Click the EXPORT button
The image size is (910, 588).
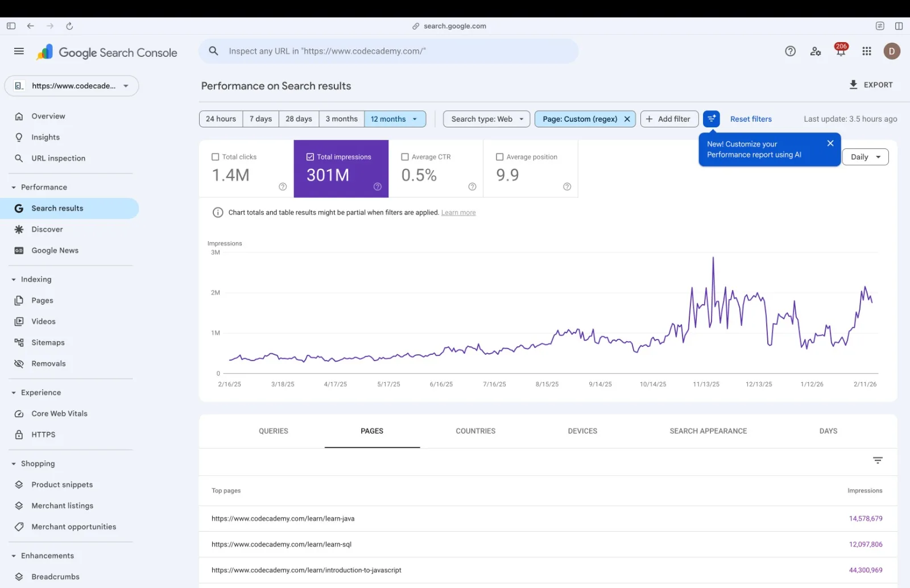pos(871,85)
